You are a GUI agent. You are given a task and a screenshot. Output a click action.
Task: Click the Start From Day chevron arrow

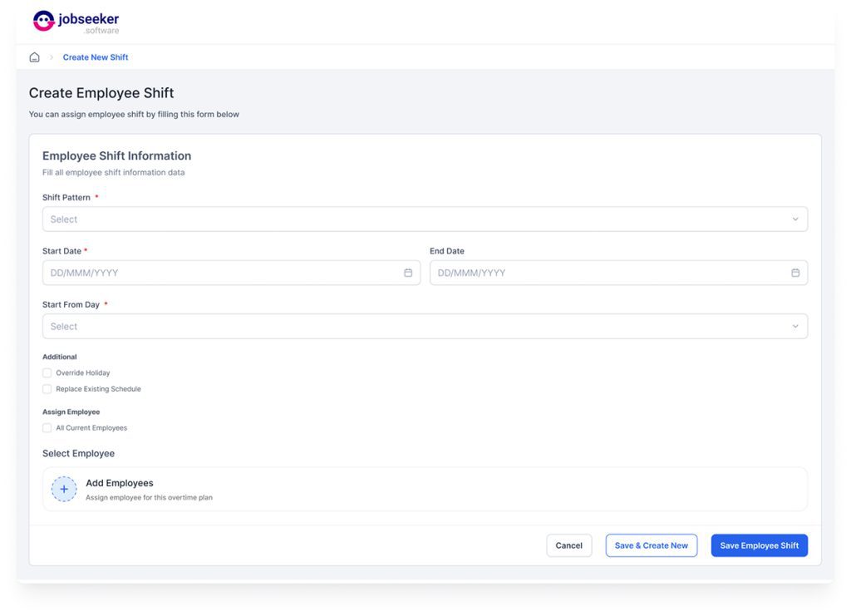(x=795, y=327)
